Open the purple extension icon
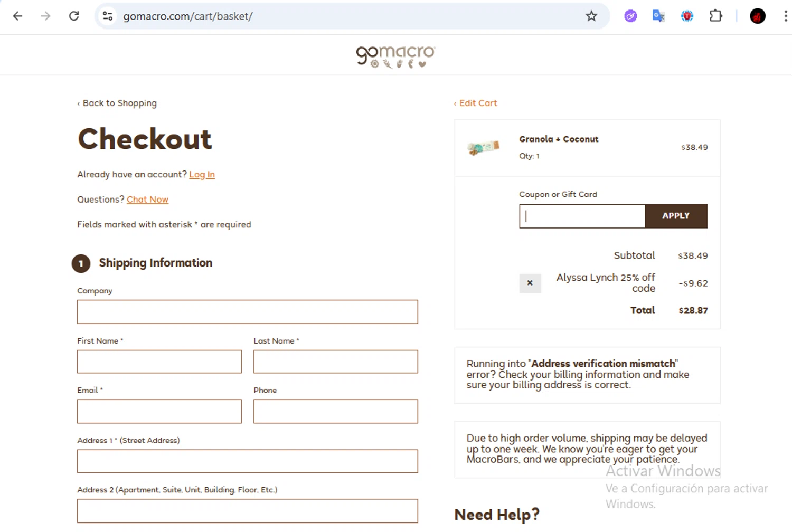The width and height of the screenshot is (792, 532). (630, 16)
